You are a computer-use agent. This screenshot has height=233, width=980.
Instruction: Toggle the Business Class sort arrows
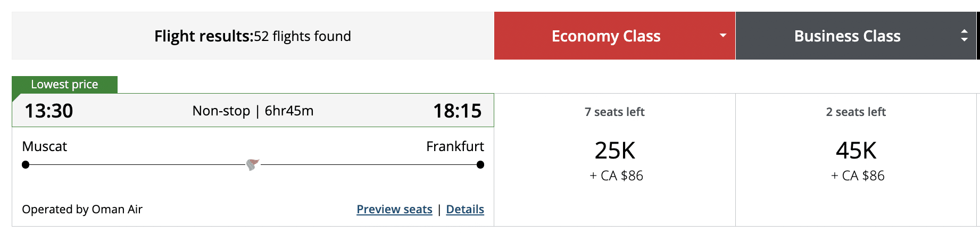click(x=964, y=36)
